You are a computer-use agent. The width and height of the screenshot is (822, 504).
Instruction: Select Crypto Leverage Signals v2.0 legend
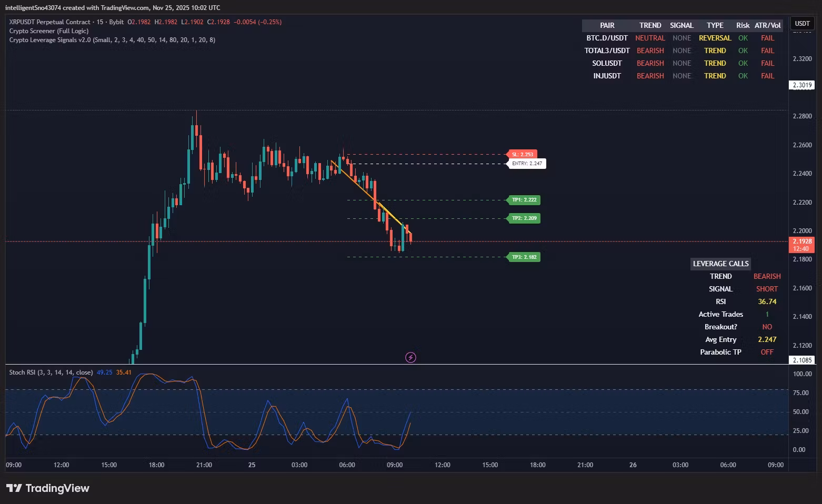click(112, 40)
